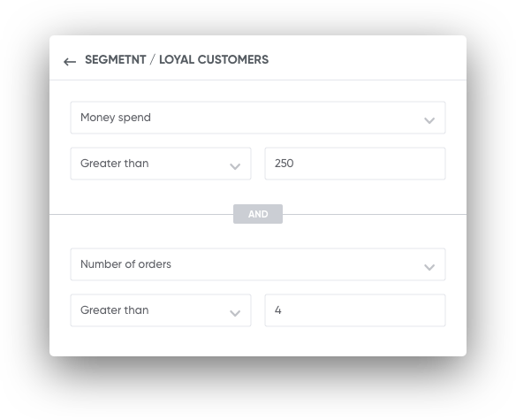Go back using the left arrow icon
The height and width of the screenshot is (420, 516).
pyautogui.click(x=70, y=62)
